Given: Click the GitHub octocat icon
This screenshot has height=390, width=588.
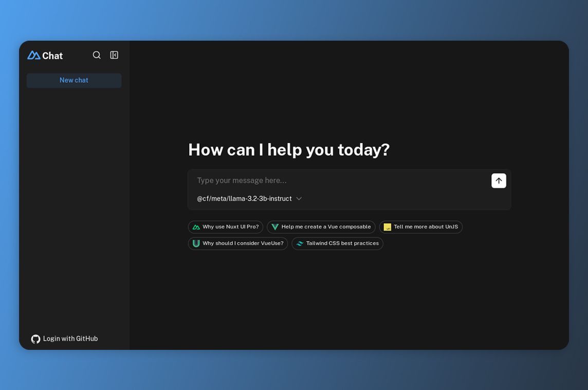Looking at the screenshot, I should [35, 339].
